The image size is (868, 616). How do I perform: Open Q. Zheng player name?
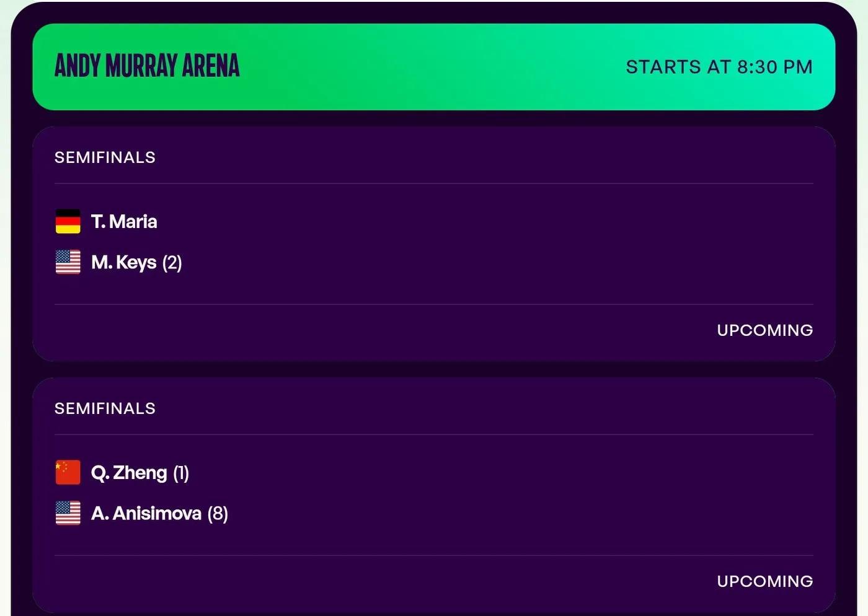pyautogui.click(x=129, y=473)
